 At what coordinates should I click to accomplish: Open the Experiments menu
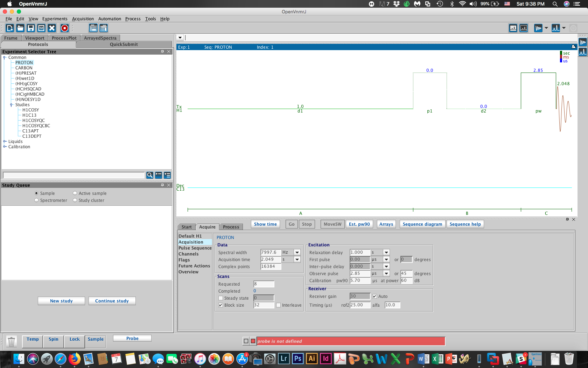[55, 19]
